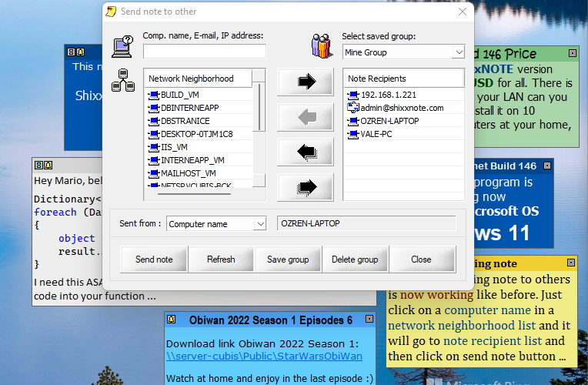588x385 pixels.
Task: Select BUILD_VM in Network Neighborhood list
Action: coord(179,95)
